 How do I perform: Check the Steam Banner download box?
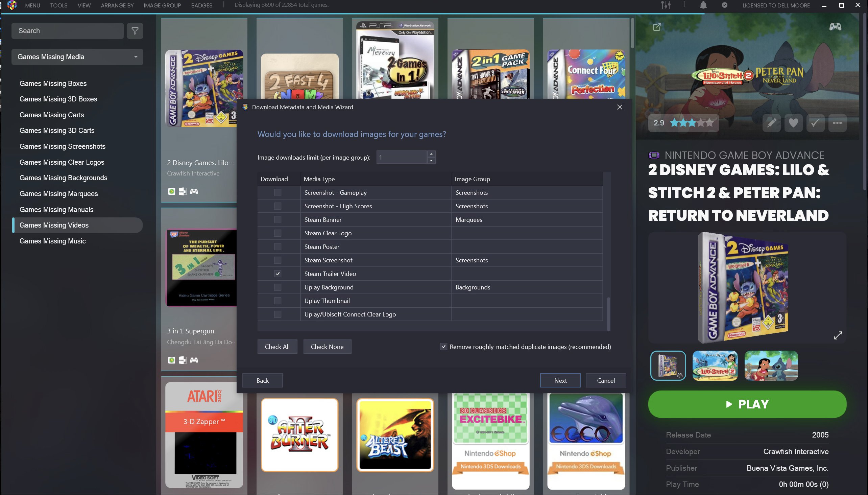coord(278,220)
